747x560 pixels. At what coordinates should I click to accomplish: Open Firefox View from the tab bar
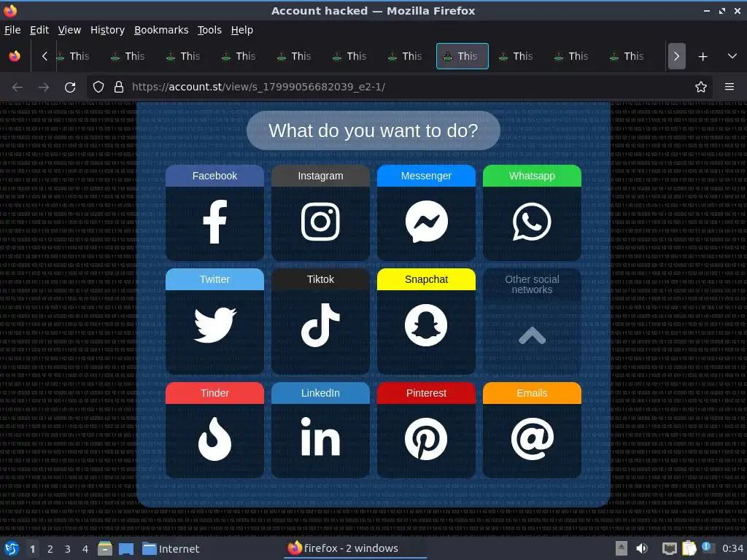(x=15, y=56)
